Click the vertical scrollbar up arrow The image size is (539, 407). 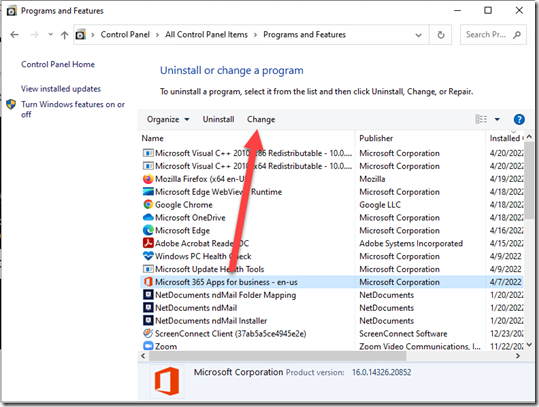click(x=529, y=137)
